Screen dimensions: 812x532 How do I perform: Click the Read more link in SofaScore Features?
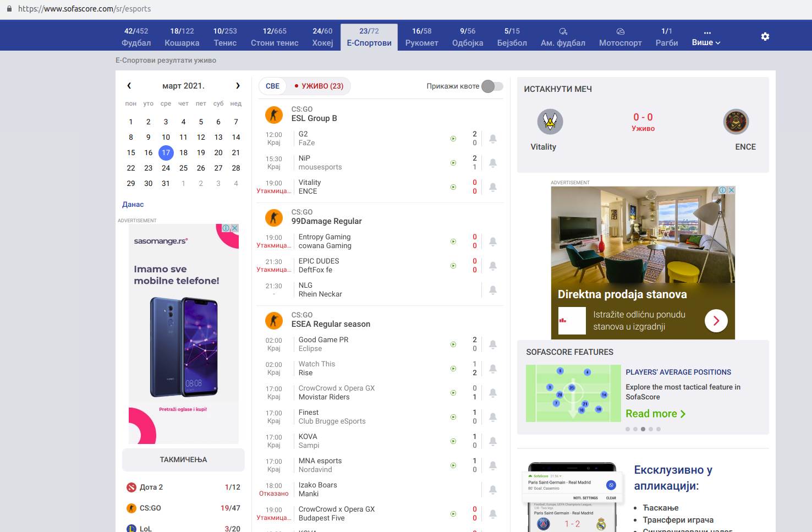pyautogui.click(x=652, y=413)
